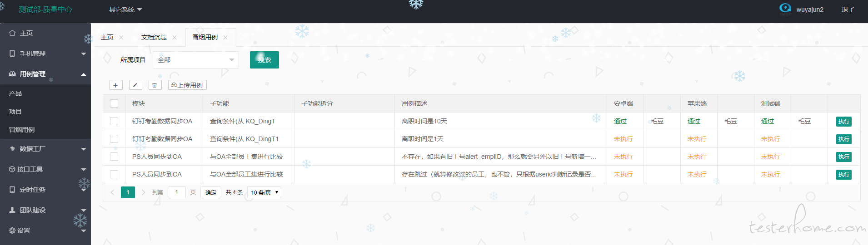Click the person icon beside 团队建设
The height and width of the screenshot is (245, 868).
(12, 210)
